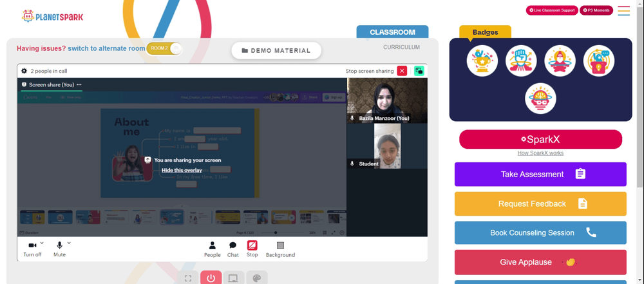Click the green screen layout icon
This screenshot has height=284, width=644.
pos(419,71)
